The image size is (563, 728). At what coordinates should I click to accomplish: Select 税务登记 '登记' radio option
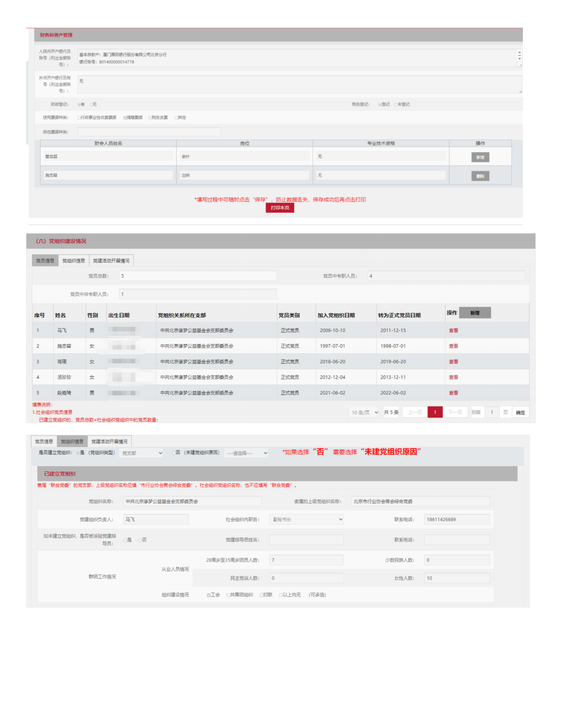(x=380, y=105)
